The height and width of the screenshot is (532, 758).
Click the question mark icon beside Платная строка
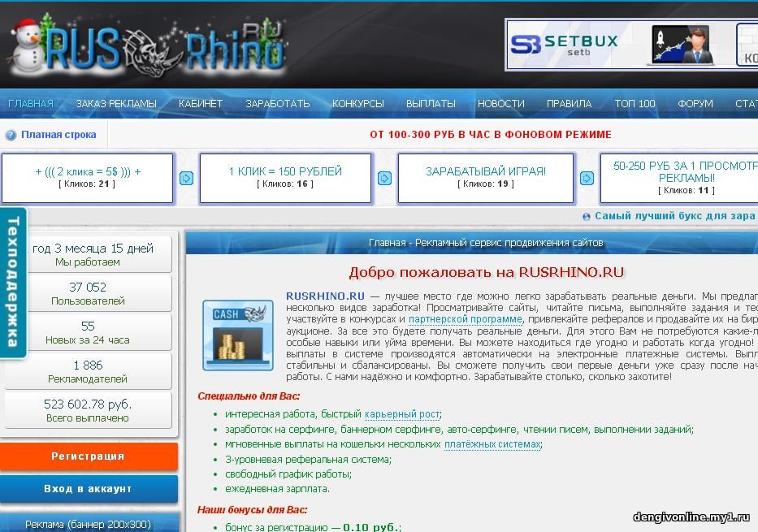(11, 136)
